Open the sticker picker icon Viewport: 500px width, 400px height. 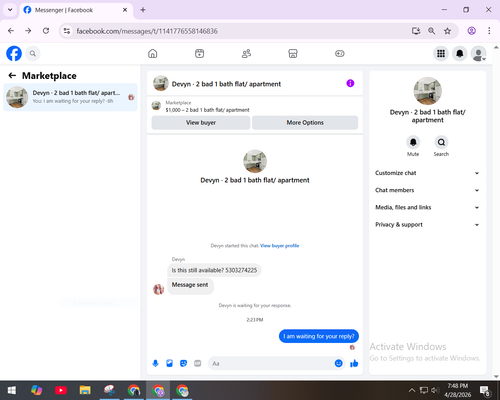click(x=183, y=363)
